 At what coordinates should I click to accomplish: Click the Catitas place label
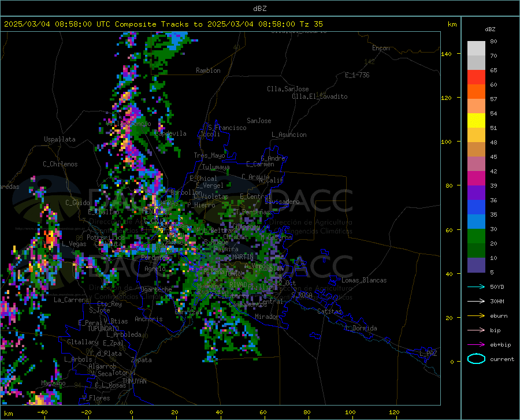click(330, 311)
